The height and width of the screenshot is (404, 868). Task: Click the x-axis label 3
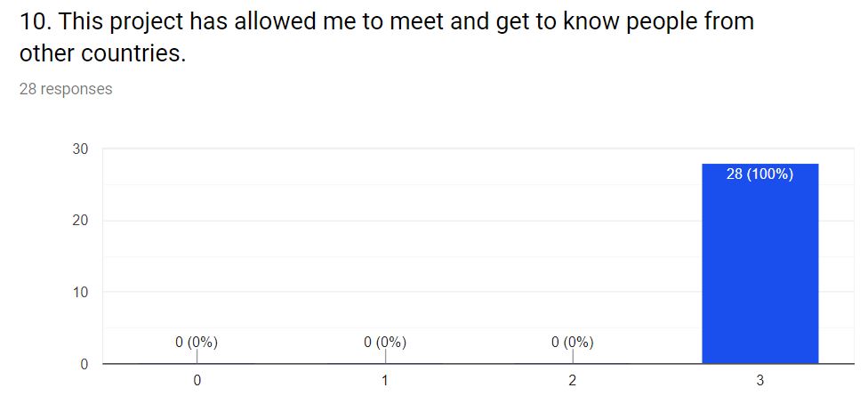760,381
